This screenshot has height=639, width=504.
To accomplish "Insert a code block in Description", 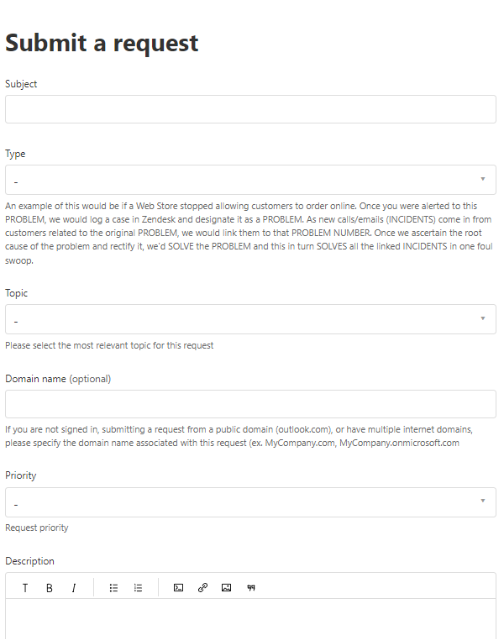I will [178, 588].
